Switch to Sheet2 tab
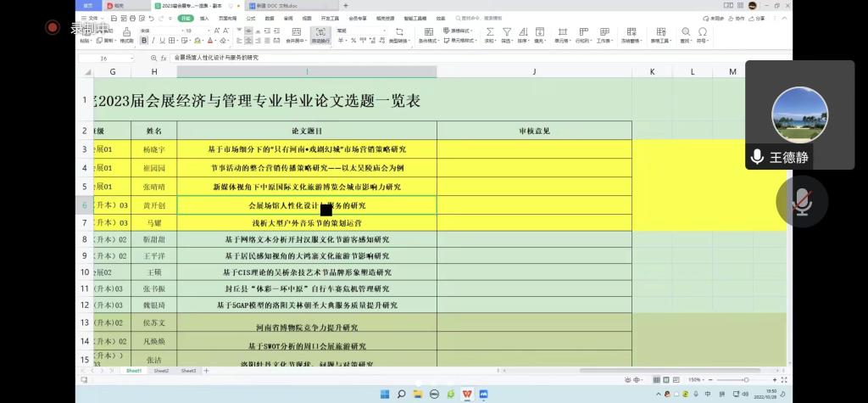The width and height of the screenshot is (868, 403). click(x=161, y=371)
